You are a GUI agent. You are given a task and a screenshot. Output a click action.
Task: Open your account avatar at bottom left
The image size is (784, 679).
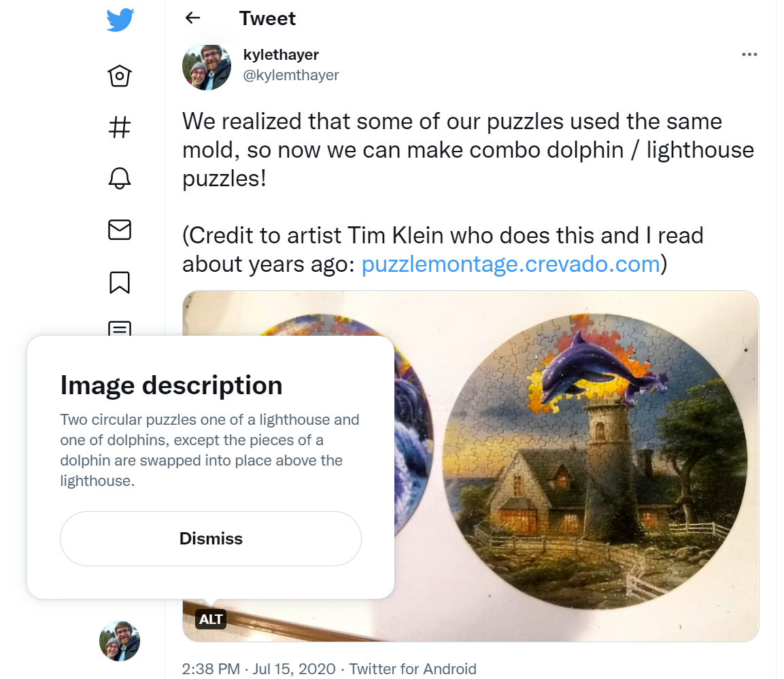point(120,641)
